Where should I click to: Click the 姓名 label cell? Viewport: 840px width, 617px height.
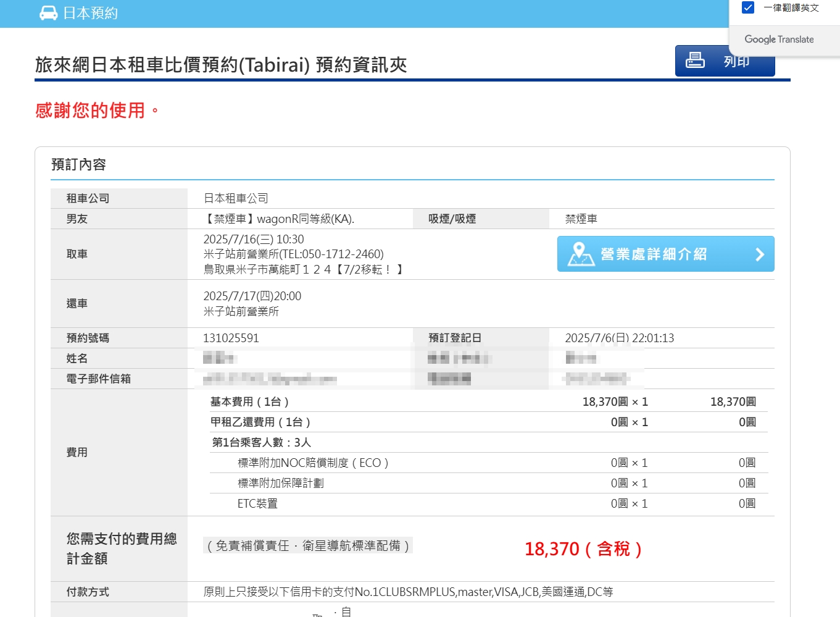pyautogui.click(x=119, y=358)
